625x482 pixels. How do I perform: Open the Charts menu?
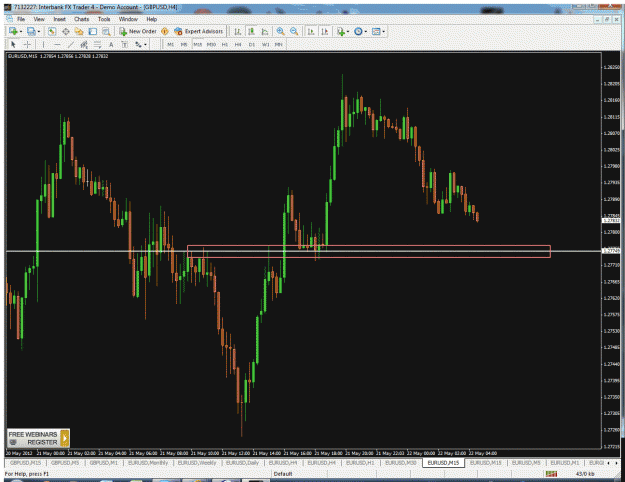82,19
